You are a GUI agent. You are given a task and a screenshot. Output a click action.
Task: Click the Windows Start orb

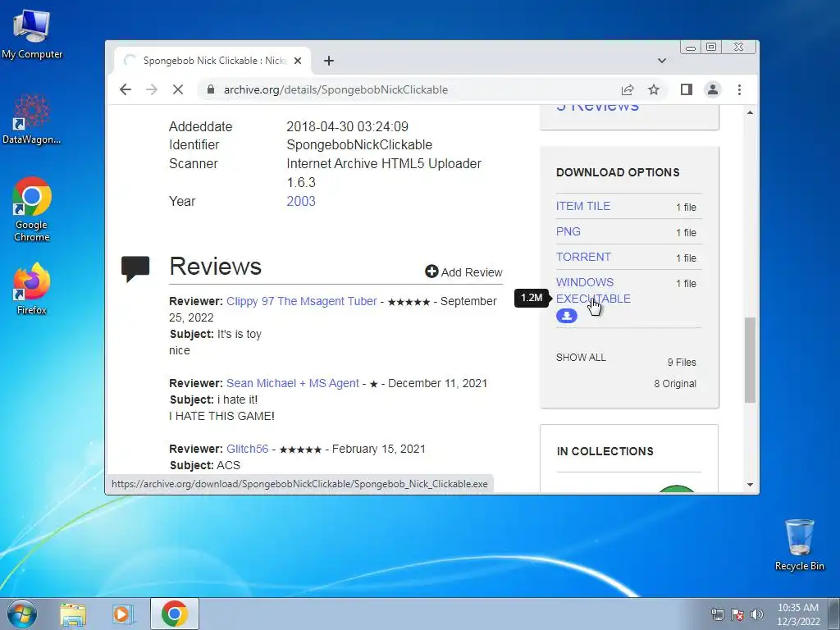[22, 614]
